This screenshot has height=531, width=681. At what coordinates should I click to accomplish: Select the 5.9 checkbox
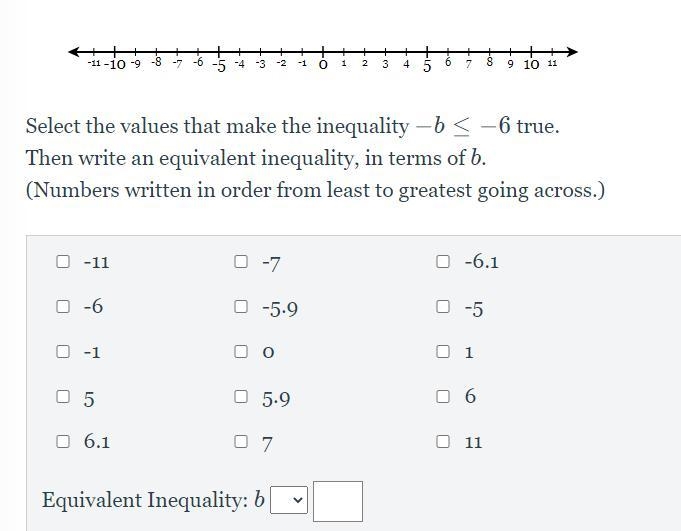pos(241,396)
